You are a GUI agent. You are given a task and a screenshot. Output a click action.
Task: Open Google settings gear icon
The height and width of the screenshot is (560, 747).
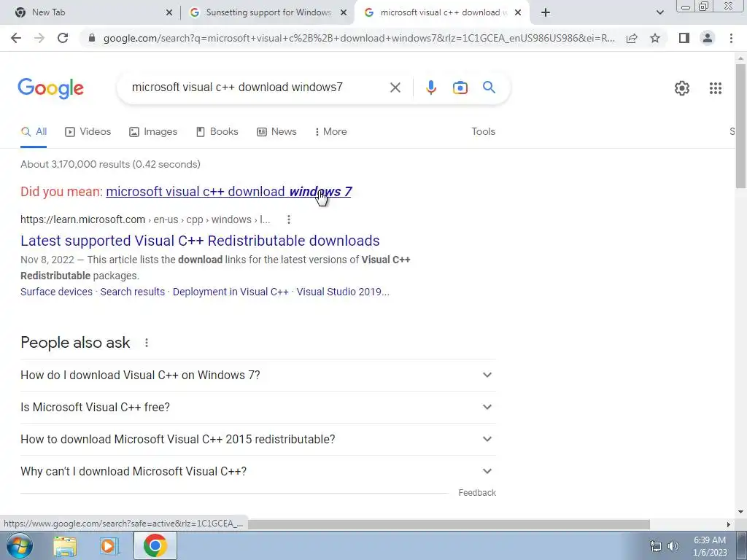click(x=682, y=88)
